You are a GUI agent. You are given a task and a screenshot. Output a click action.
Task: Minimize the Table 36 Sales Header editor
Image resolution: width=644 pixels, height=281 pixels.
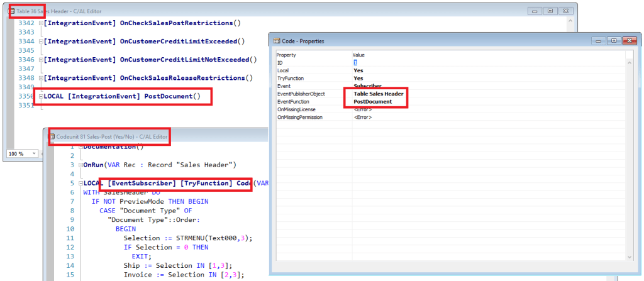534,11
